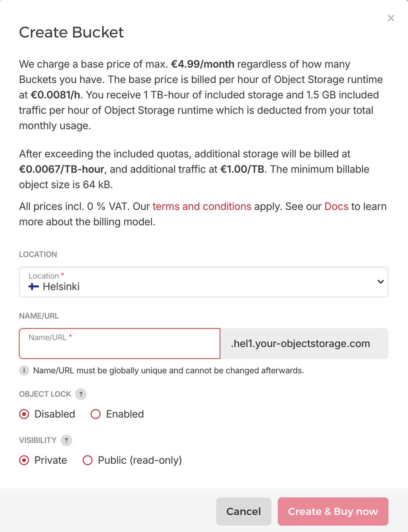The image size is (408, 532).
Task: Click the Create Bucket heading
Action: click(x=71, y=32)
